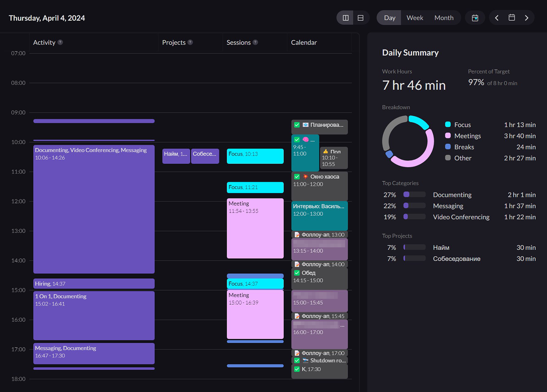547x392 pixels.
Task: Click the 7 hr 46 min work hours value
Action: pyautogui.click(x=414, y=85)
